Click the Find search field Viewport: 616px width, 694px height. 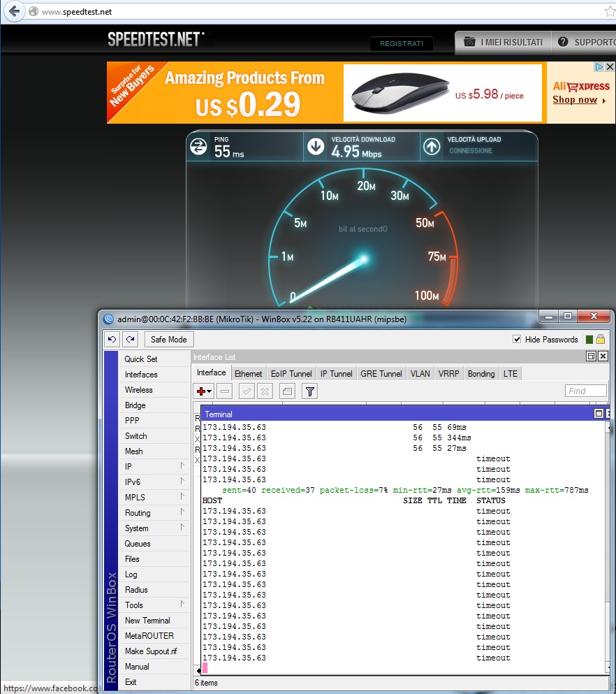[x=585, y=391]
